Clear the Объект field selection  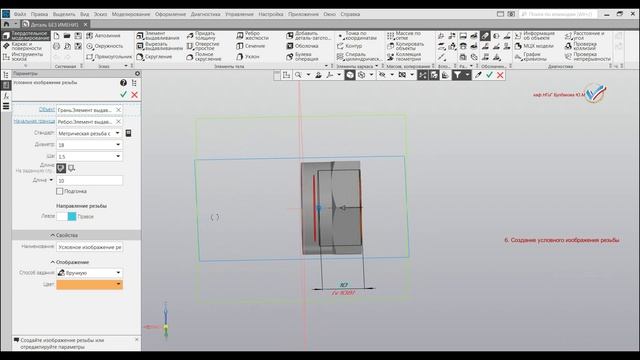click(118, 110)
